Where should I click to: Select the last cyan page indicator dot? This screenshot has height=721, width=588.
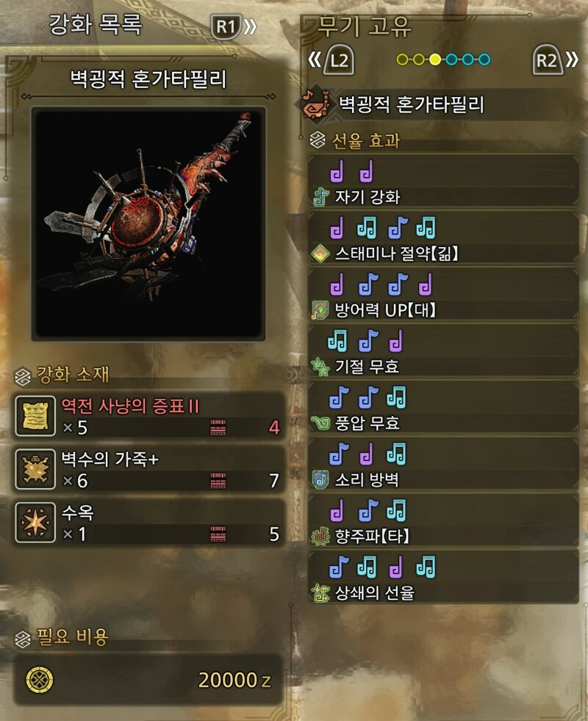tap(484, 60)
